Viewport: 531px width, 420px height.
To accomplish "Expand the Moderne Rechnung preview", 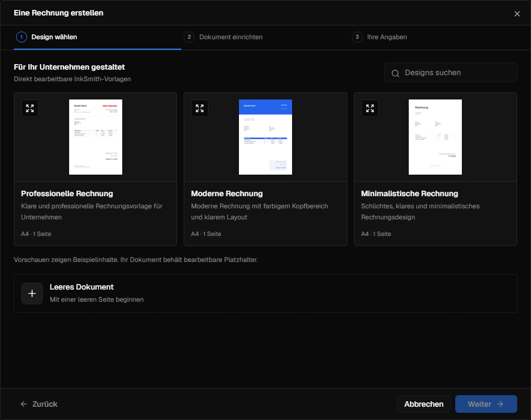I will coord(200,108).
